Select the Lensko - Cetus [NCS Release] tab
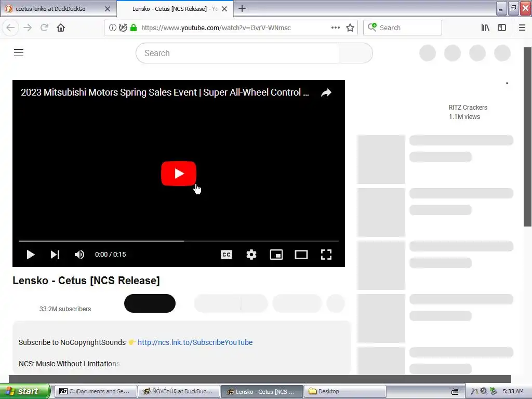 click(175, 9)
